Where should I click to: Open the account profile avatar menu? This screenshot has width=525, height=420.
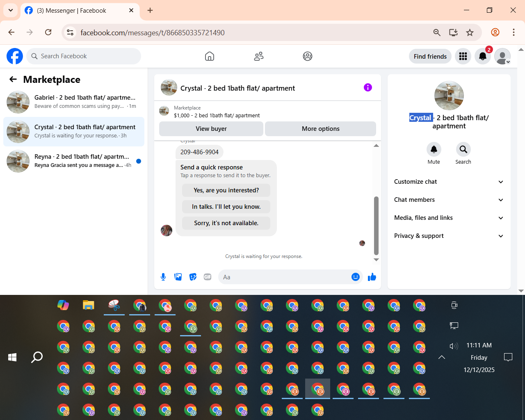[x=502, y=56]
